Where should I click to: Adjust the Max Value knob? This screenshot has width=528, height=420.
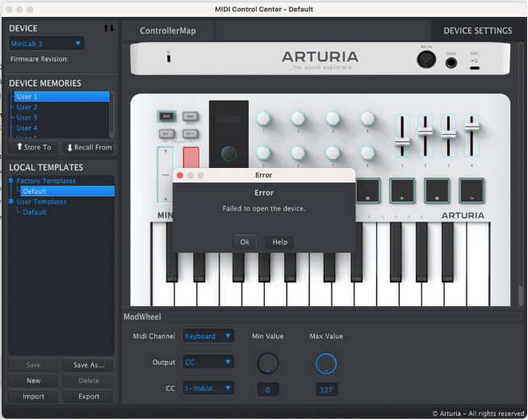pos(326,363)
